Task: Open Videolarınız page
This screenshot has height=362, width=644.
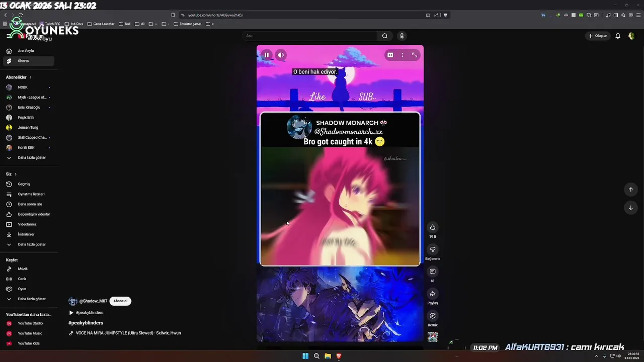Action: click(x=29, y=224)
